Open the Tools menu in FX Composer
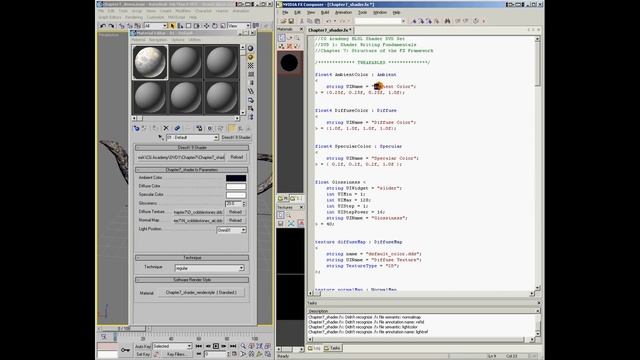The width and height of the screenshot is (640, 360). click(362, 13)
